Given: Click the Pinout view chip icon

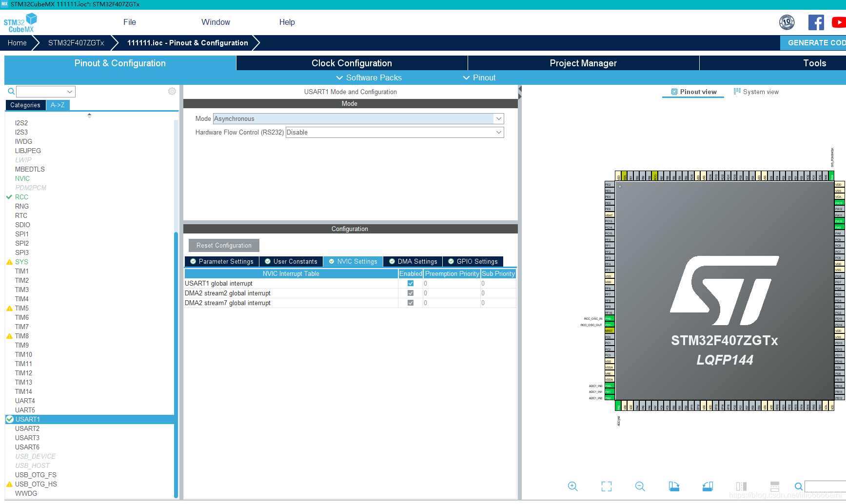Looking at the screenshot, I should pyautogui.click(x=674, y=92).
